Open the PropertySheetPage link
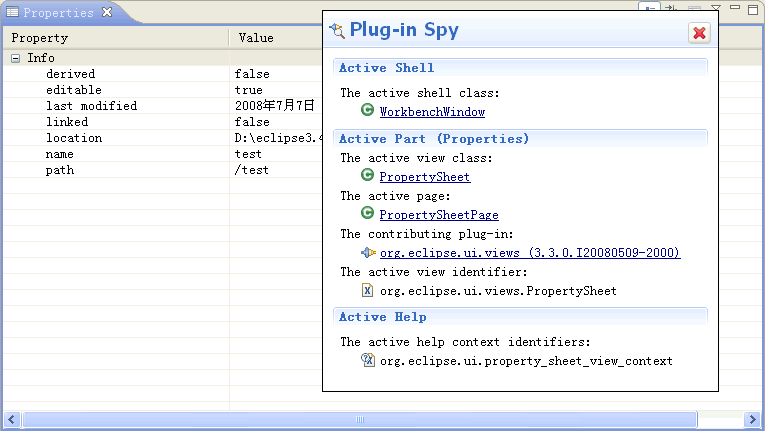The width and height of the screenshot is (765, 431). click(439, 215)
